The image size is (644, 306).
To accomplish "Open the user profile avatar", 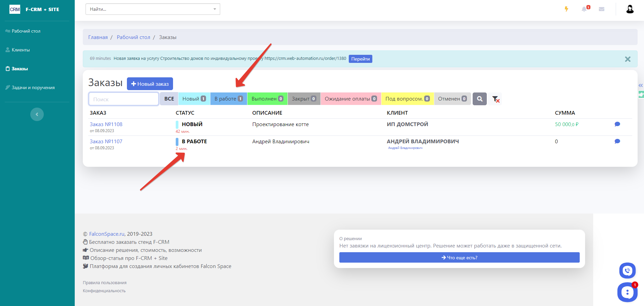I will pos(630,9).
